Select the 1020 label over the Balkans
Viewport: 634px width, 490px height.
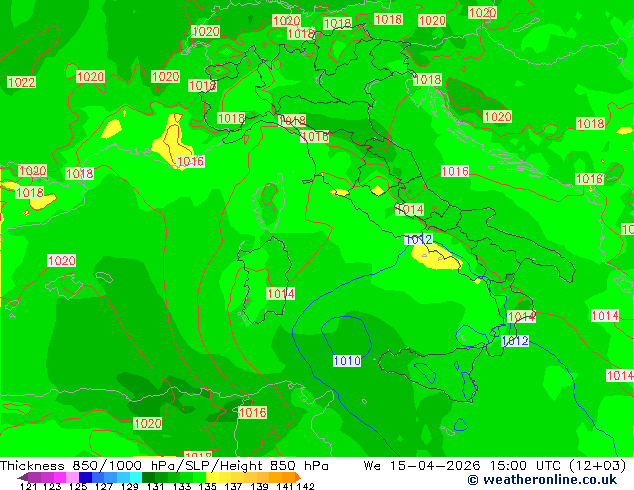click(x=498, y=117)
